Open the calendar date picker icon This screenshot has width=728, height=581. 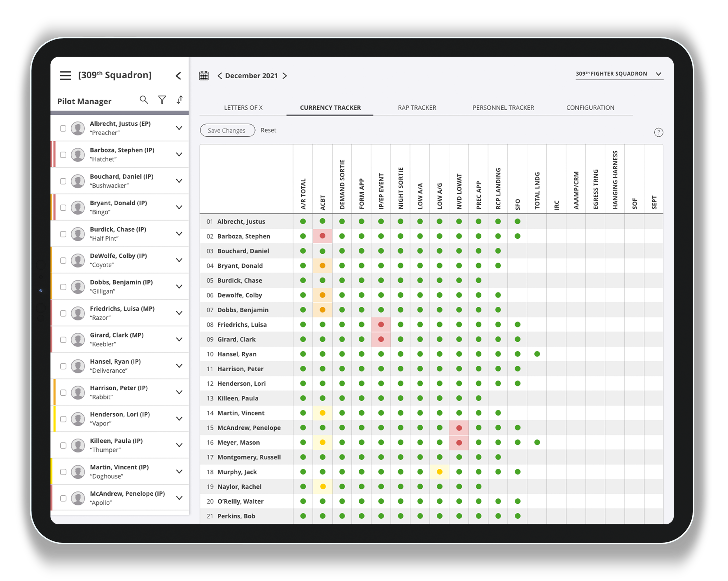tap(204, 76)
